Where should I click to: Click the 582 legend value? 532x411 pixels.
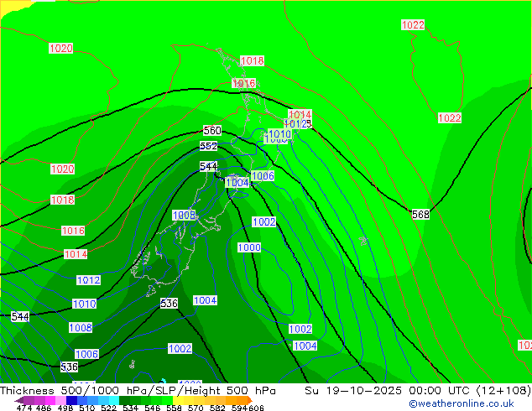[217, 408]
